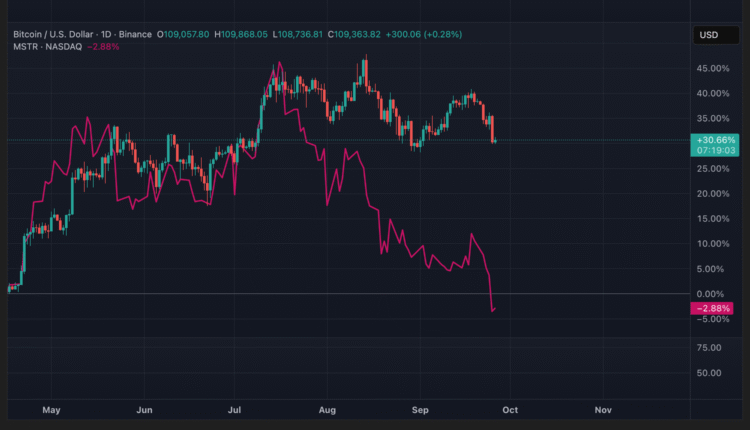Click the Sep label on time axis
Viewport: 750px width, 430px height.
coord(420,410)
